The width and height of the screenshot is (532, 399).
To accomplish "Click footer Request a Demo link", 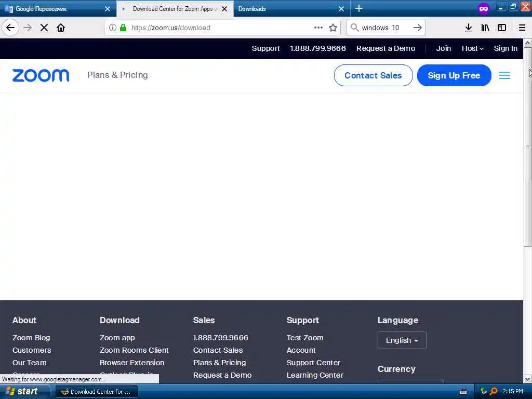I will (x=222, y=375).
